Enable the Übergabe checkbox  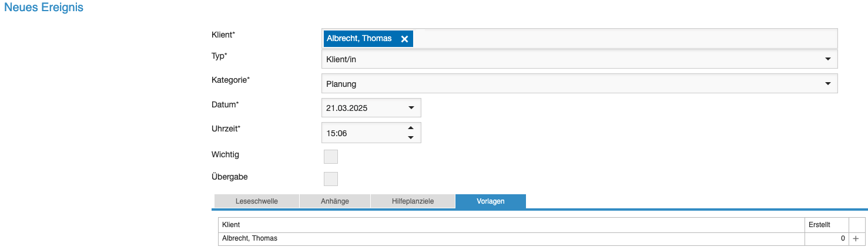point(331,178)
